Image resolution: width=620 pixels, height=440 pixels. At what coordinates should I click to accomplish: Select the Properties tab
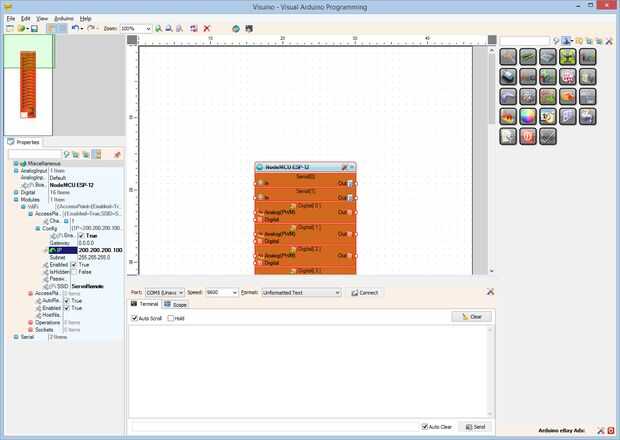click(x=24, y=142)
